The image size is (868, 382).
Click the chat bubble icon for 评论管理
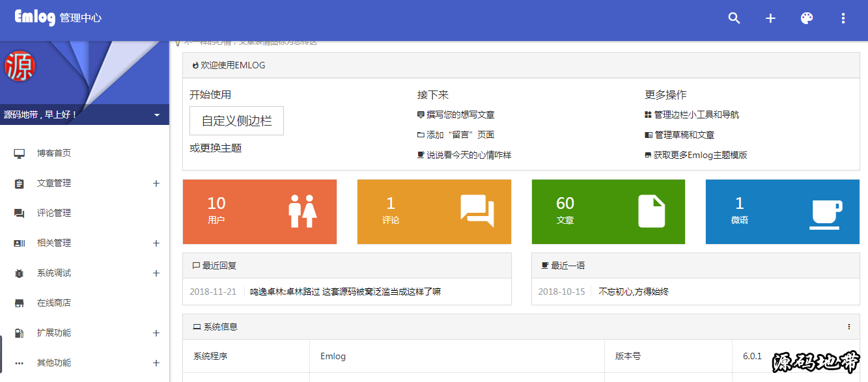(x=20, y=213)
